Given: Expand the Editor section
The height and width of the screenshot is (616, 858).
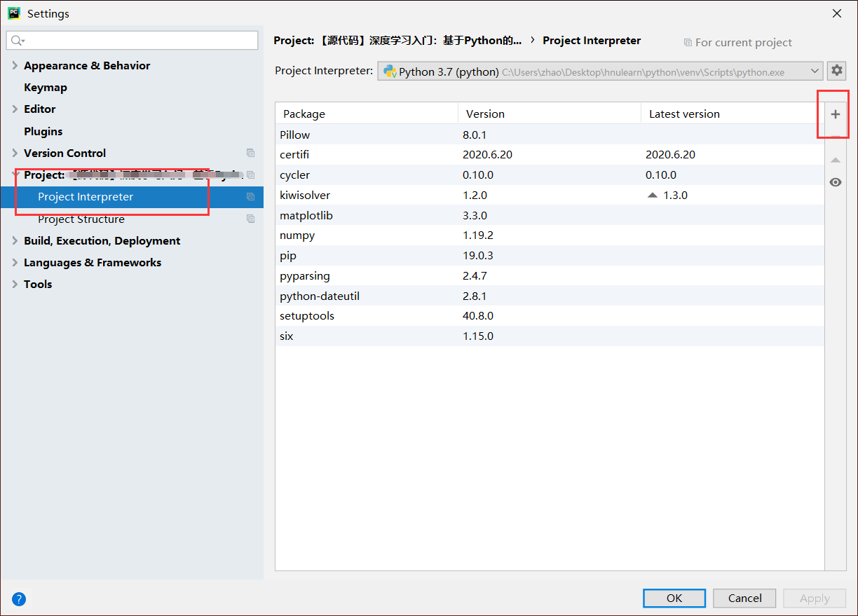Looking at the screenshot, I should pos(15,109).
